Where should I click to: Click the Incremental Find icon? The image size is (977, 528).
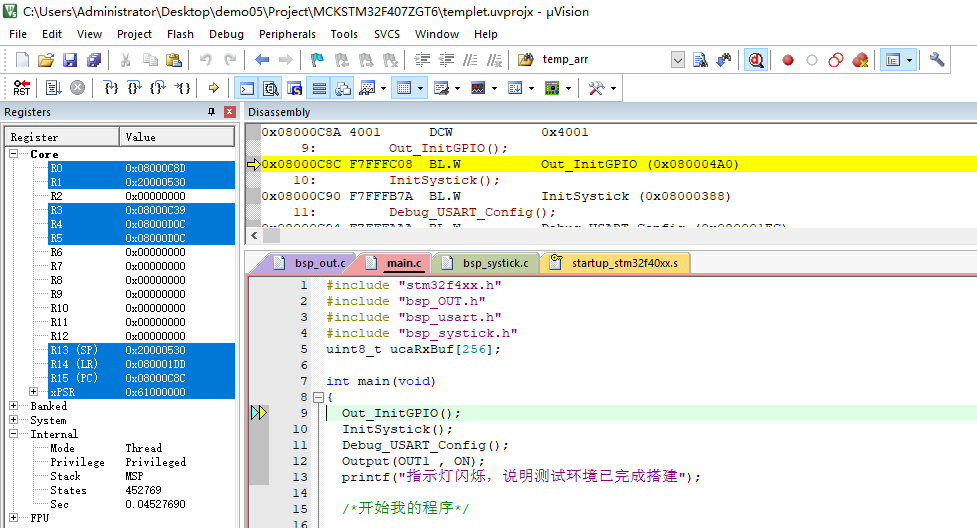(723, 60)
